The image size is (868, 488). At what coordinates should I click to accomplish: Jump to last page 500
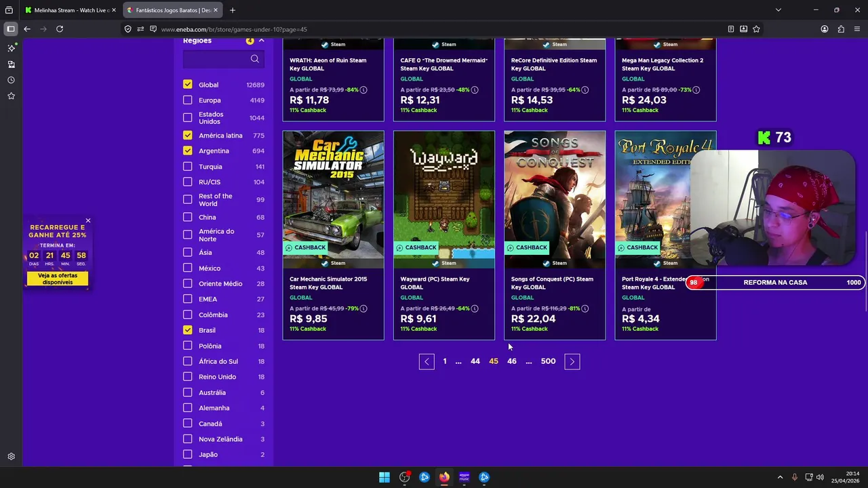[x=549, y=361]
